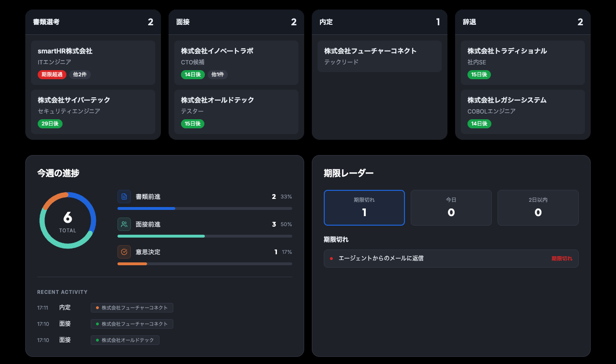Click the 6 TOTAL donut chart

(68, 220)
